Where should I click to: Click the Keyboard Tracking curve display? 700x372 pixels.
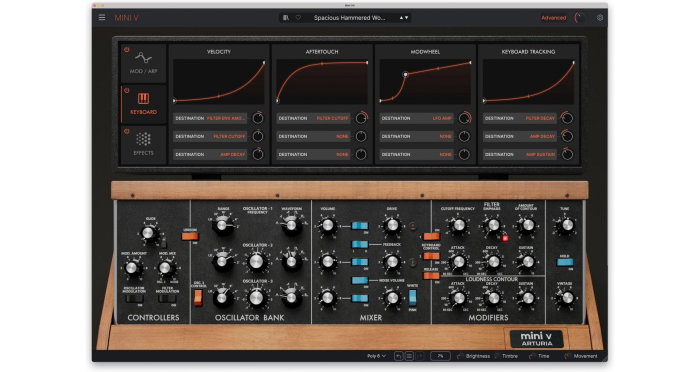pos(528,82)
